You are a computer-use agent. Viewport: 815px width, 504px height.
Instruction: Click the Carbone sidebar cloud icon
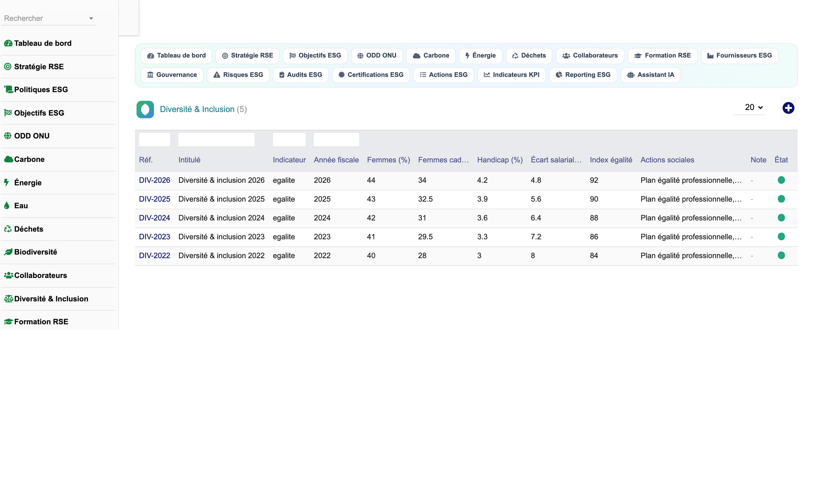click(x=8, y=159)
